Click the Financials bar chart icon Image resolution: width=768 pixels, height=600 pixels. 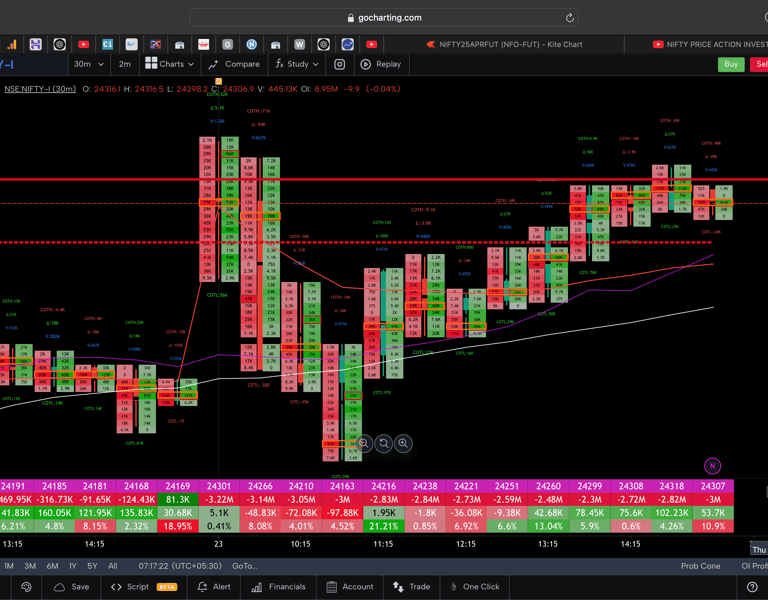(x=256, y=587)
